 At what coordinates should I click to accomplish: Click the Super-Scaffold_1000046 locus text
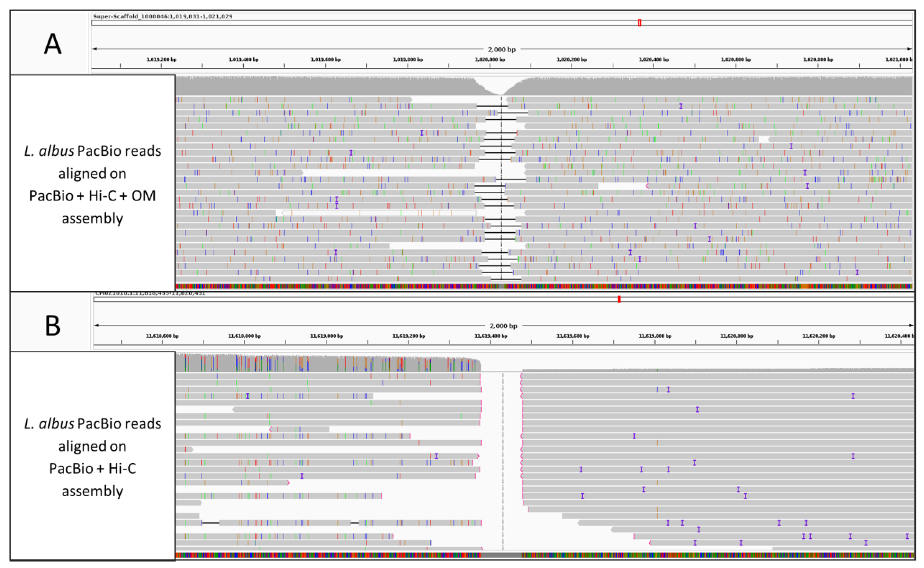(x=162, y=16)
